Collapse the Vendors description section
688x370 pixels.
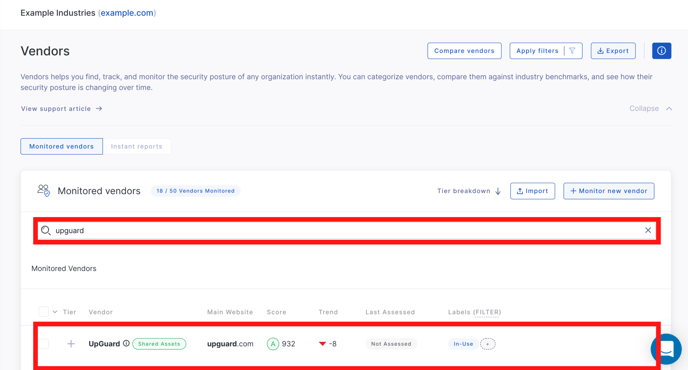650,108
